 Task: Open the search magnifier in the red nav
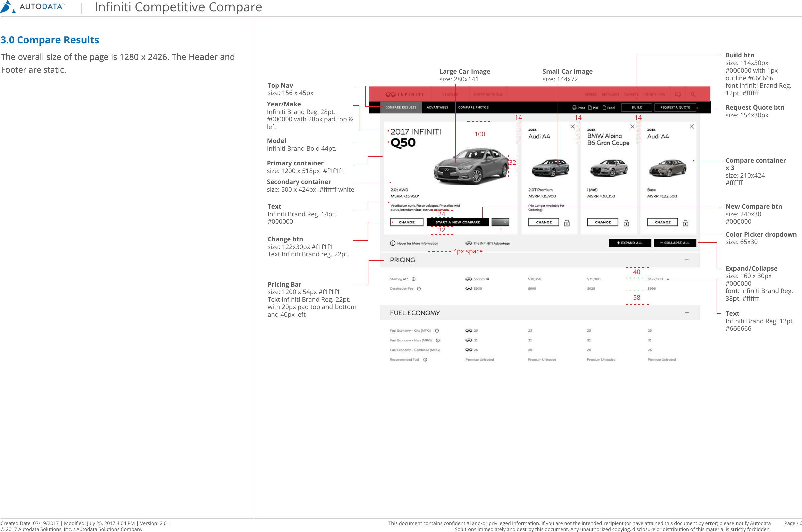pyautogui.click(x=693, y=95)
